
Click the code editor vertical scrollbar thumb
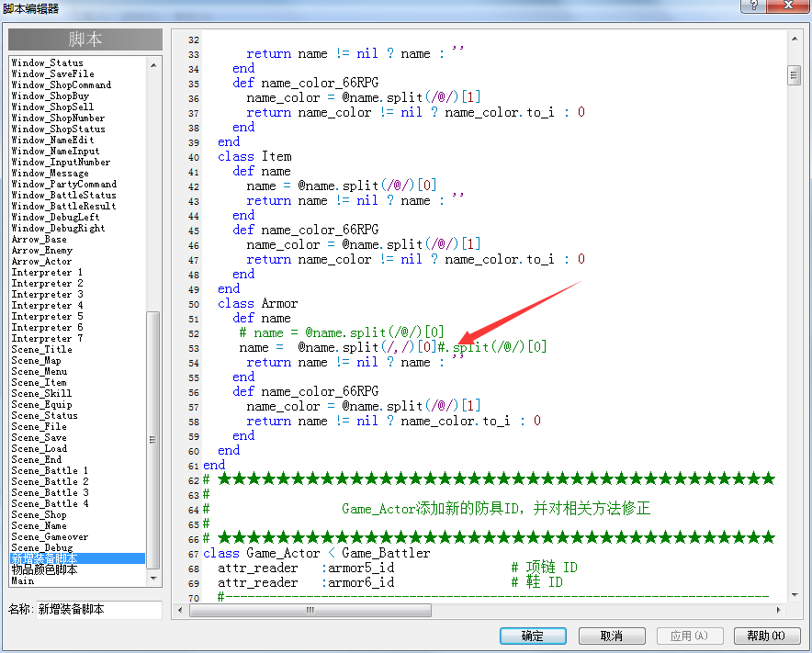795,75
